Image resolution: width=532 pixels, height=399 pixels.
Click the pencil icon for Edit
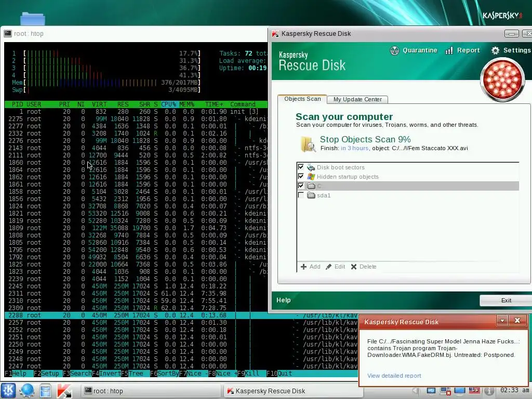(328, 267)
